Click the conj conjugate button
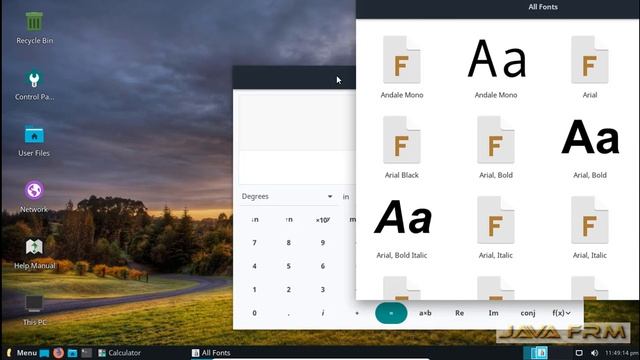Image resolution: width=640 pixels, height=360 pixels. pos(528,313)
